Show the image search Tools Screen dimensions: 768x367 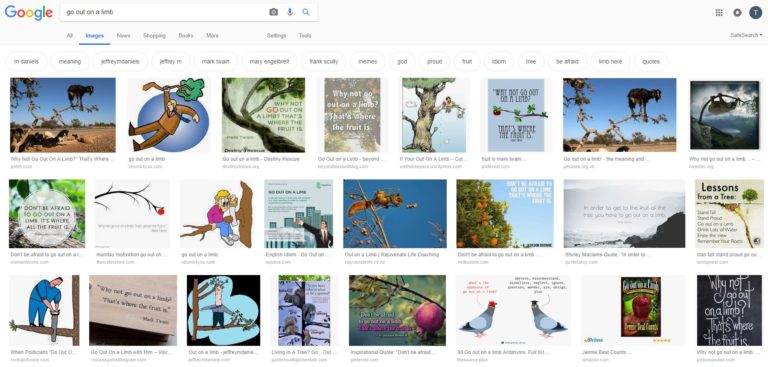pyautogui.click(x=305, y=36)
